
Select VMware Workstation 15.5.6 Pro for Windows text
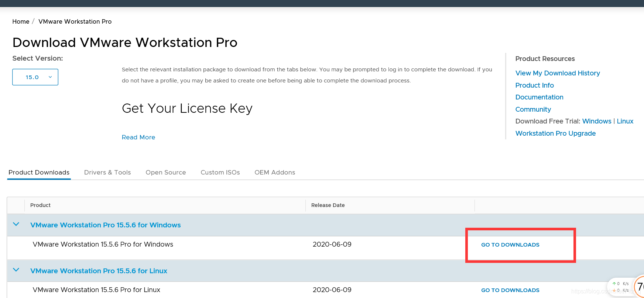[x=103, y=244]
